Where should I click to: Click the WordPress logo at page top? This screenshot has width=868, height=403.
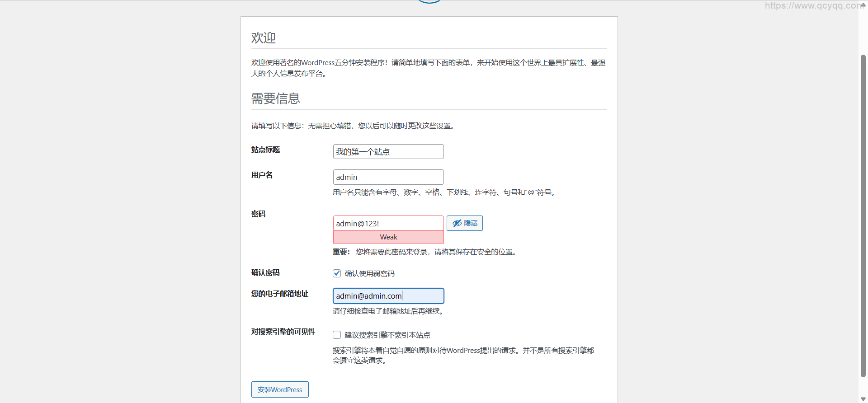point(429,1)
